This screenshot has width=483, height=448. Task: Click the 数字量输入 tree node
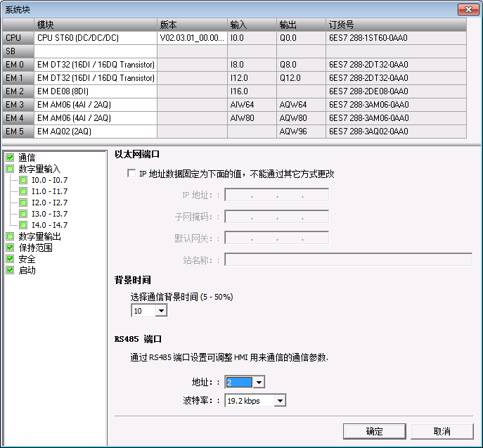coord(39,169)
